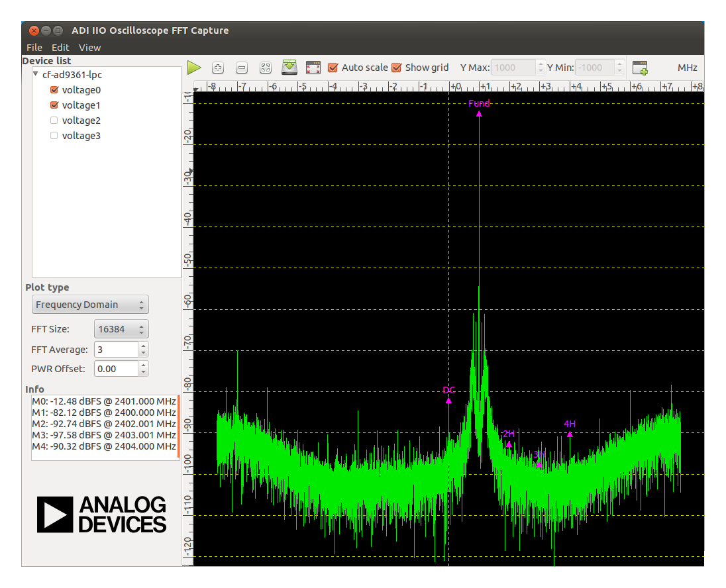Select the voltage1 channel label

tap(81, 105)
